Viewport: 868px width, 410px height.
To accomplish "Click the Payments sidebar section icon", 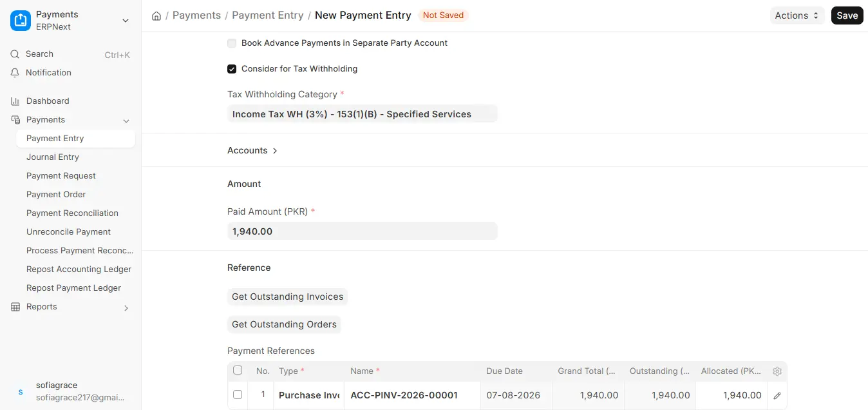I will [x=15, y=120].
